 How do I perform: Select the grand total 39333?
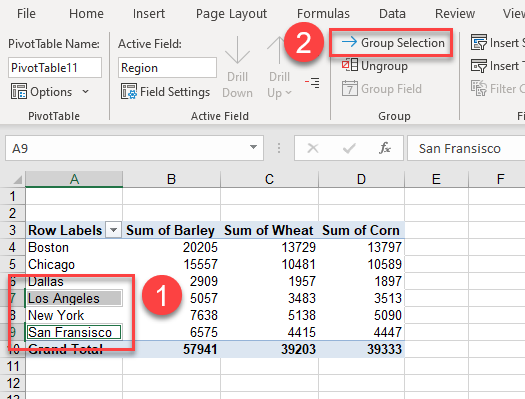(x=361, y=349)
